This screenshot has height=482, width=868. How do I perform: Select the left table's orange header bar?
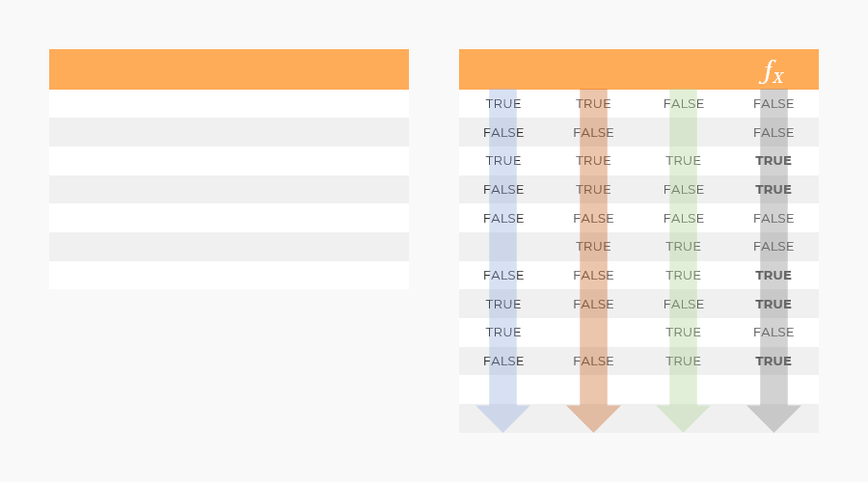pyautogui.click(x=229, y=69)
